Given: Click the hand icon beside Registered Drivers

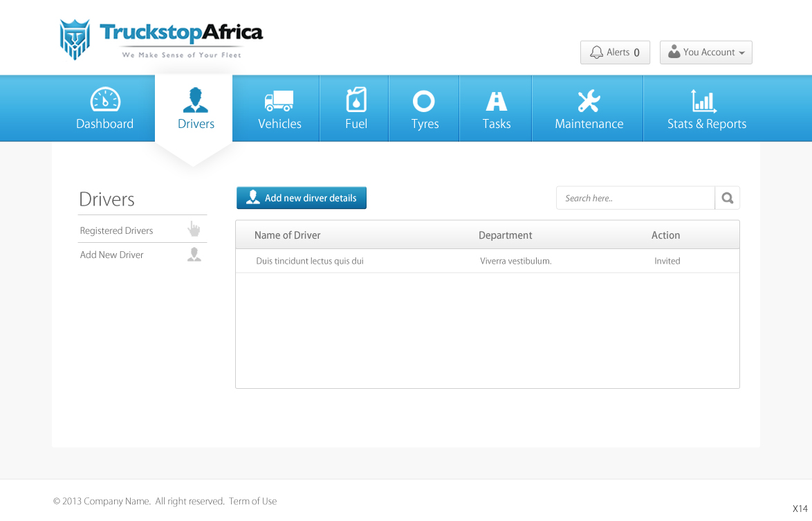Looking at the screenshot, I should pyautogui.click(x=194, y=230).
